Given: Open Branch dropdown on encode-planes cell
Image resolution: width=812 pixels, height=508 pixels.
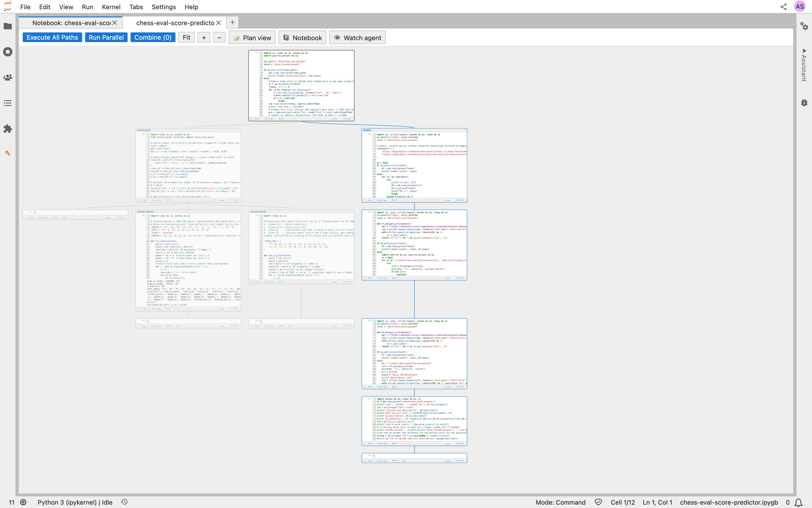Looking at the screenshot, I should [281, 282].
